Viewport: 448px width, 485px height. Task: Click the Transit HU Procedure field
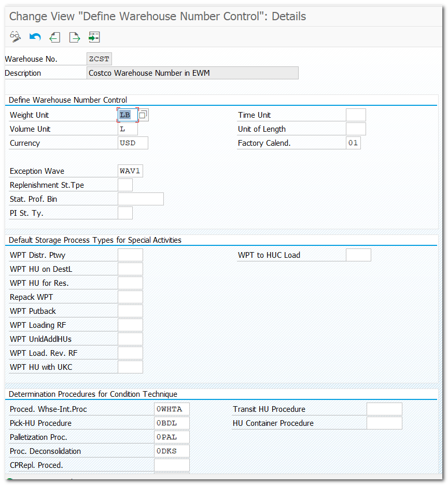coord(384,409)
